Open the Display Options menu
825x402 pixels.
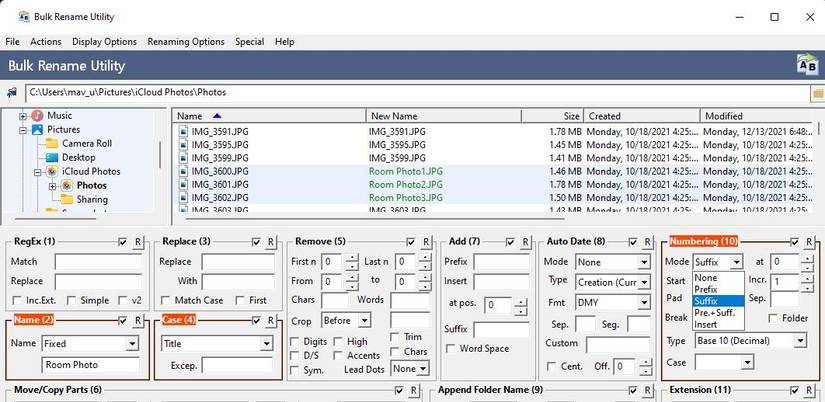[104, 42]
